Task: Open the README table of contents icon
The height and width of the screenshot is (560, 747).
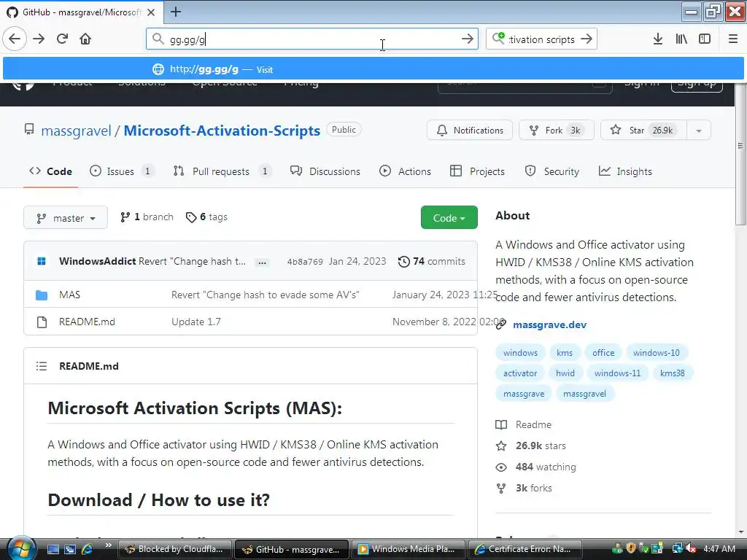Action: coord(42,366)
